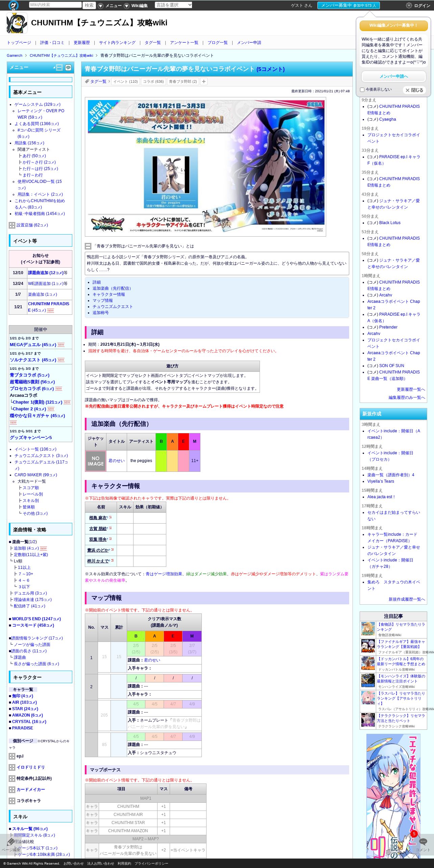
Task: Click the メンバー募集中 participation button
Action: [348, 5]
